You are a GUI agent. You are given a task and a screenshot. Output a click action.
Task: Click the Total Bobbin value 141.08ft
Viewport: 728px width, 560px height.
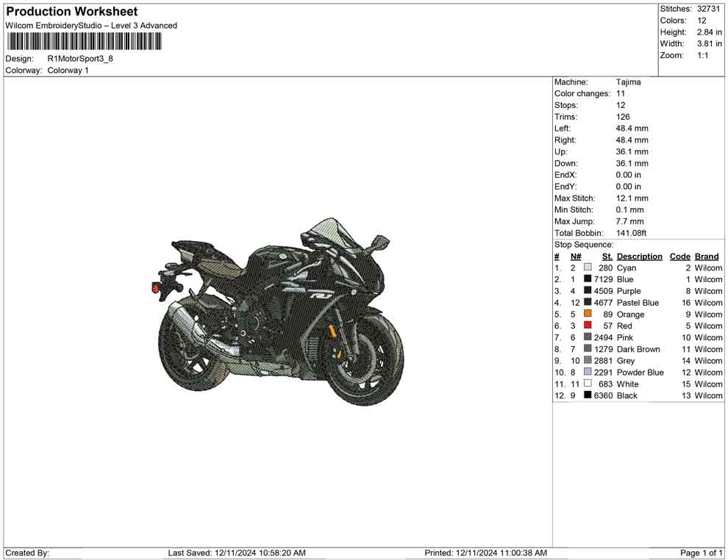(x=629, y=232)
